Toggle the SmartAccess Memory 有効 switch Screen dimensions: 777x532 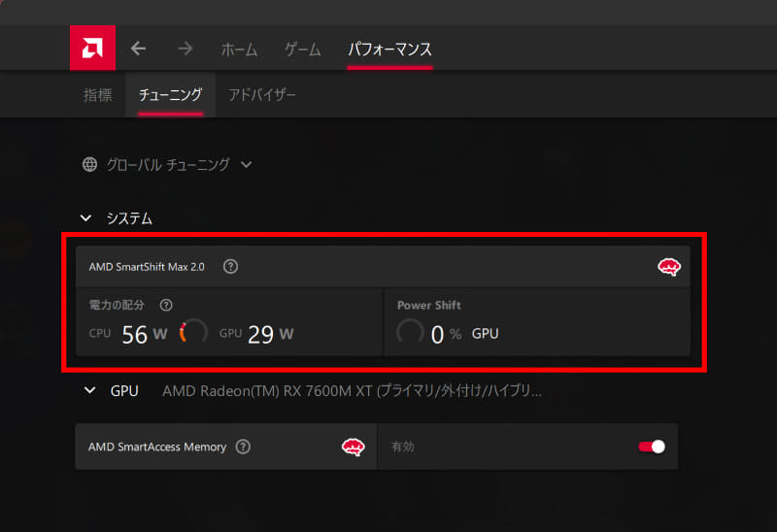(x=652, y=447)
